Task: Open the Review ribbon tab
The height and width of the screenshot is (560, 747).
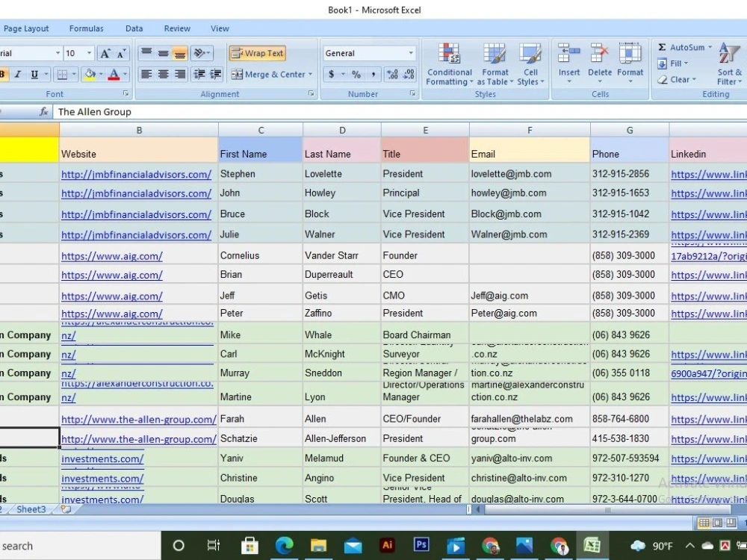Action: pos(177,28)
